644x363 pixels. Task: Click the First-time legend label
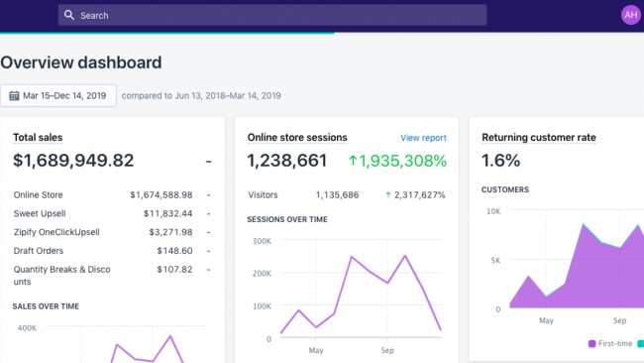click(x=615, y=344)
